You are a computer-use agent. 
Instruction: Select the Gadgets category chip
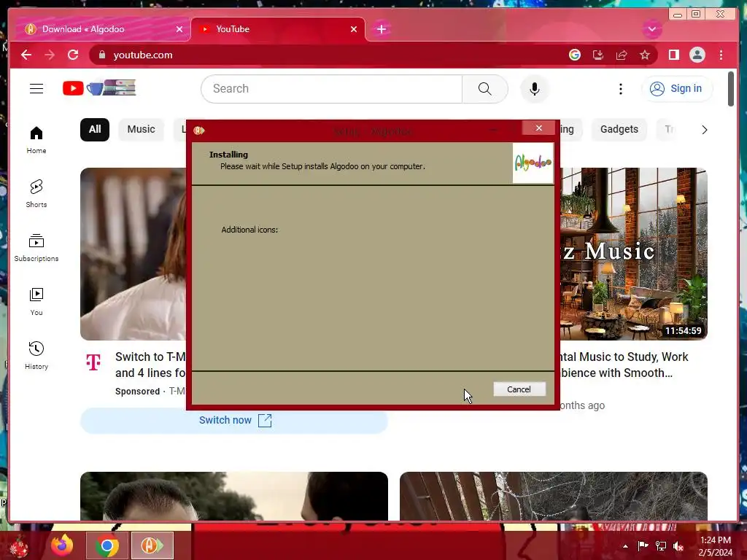tap(619, 130)
